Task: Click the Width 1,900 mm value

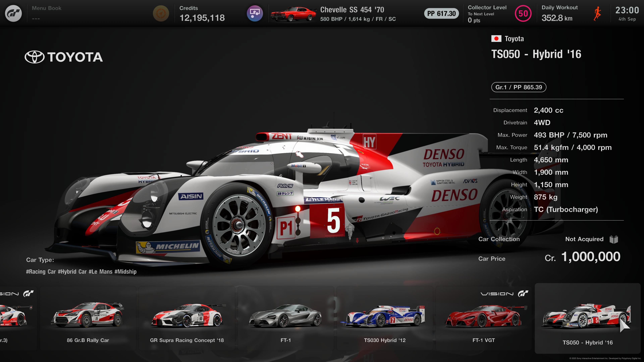Action: [551, 172]
